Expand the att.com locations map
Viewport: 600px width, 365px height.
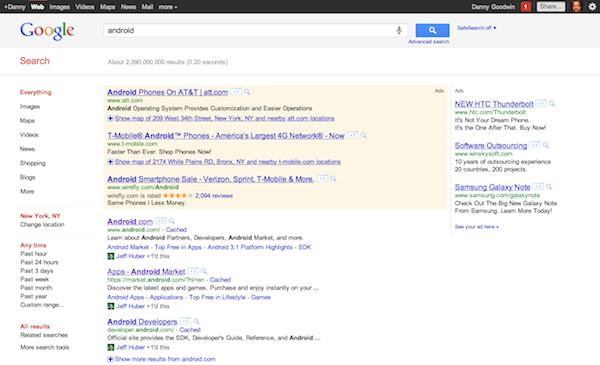pyautogui.click(x=221, y=118)
